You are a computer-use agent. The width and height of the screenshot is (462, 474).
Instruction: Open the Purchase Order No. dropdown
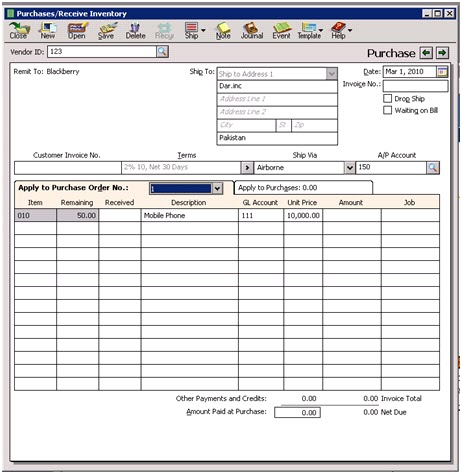point(217,188)
